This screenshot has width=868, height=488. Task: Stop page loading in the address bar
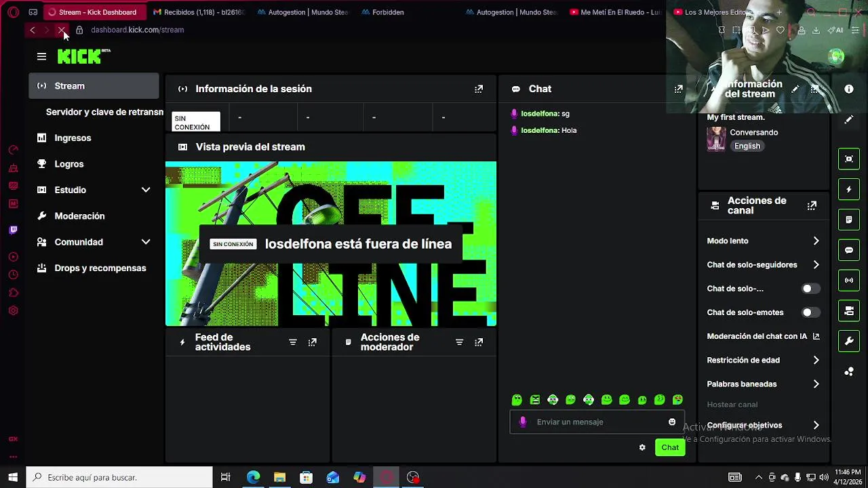[61, 30]
